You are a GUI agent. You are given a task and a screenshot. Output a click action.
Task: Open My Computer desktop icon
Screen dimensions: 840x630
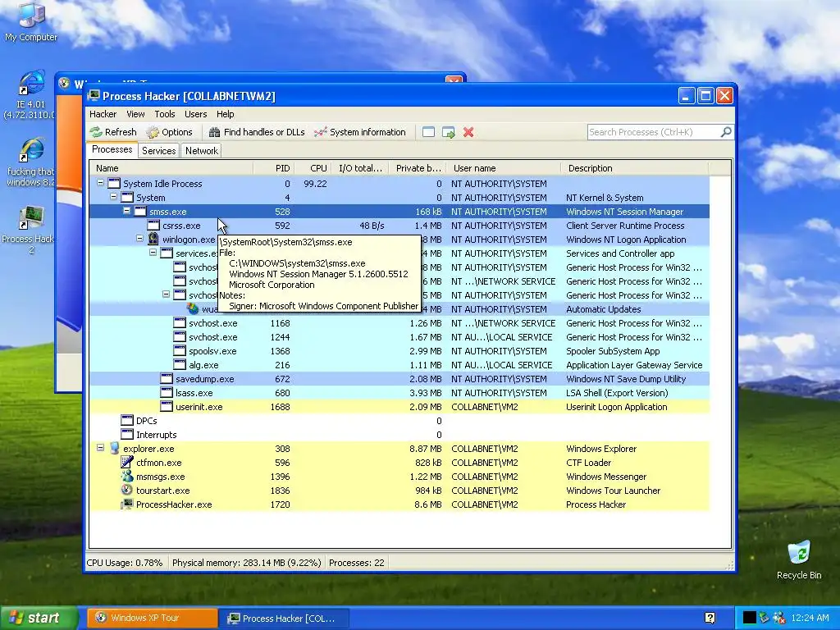click(x=31, y=21)
